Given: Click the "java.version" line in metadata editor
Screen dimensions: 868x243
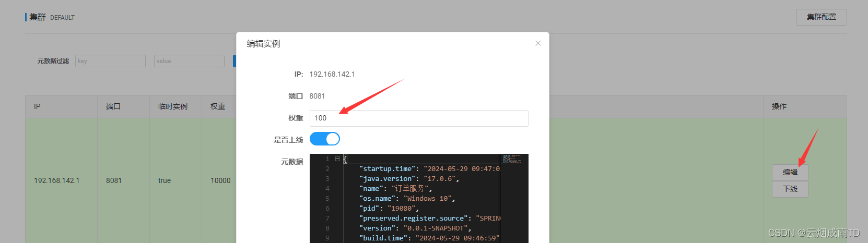Looking at the screenshot, I should pyautogui.click(x=409, y=179).
